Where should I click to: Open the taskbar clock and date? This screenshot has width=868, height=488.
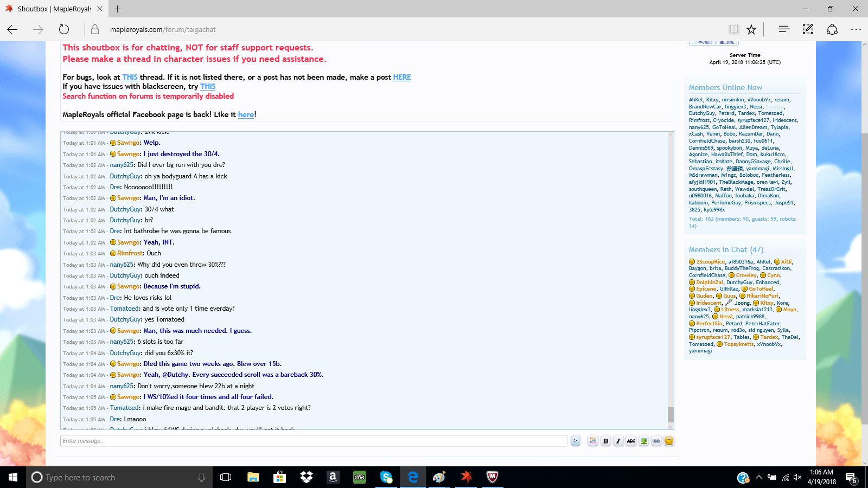[x=822, y=477]
